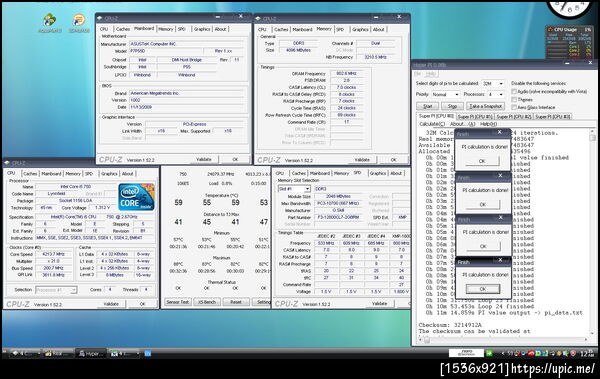
Task: Click Validate in the CPU-Z SPD window
Action: 379,304
